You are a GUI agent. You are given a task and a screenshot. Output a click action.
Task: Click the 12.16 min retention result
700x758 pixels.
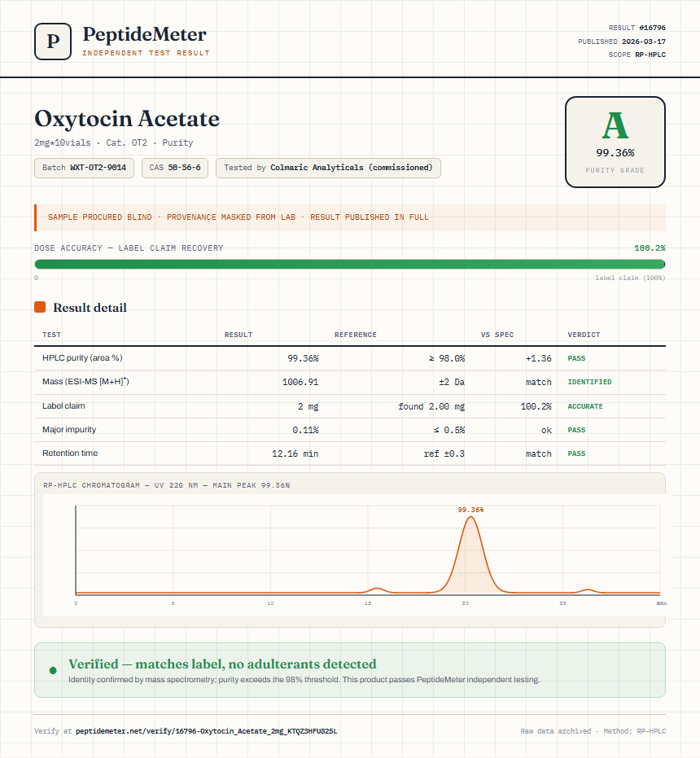click(x=295, y=453)
